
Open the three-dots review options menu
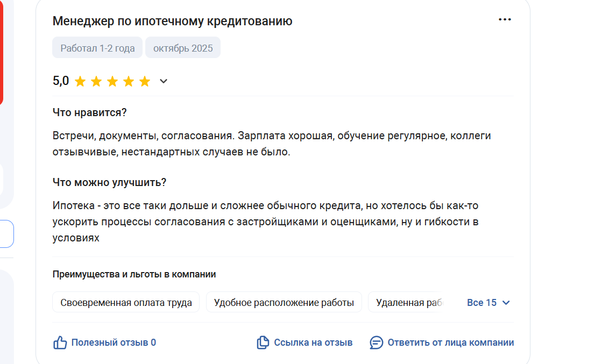(x=505, y=20)
